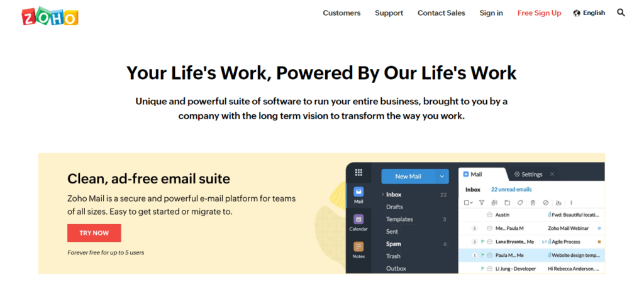Screen dimensions: 644x287
Task: Open the English language selector
Action: coord(589,13)
